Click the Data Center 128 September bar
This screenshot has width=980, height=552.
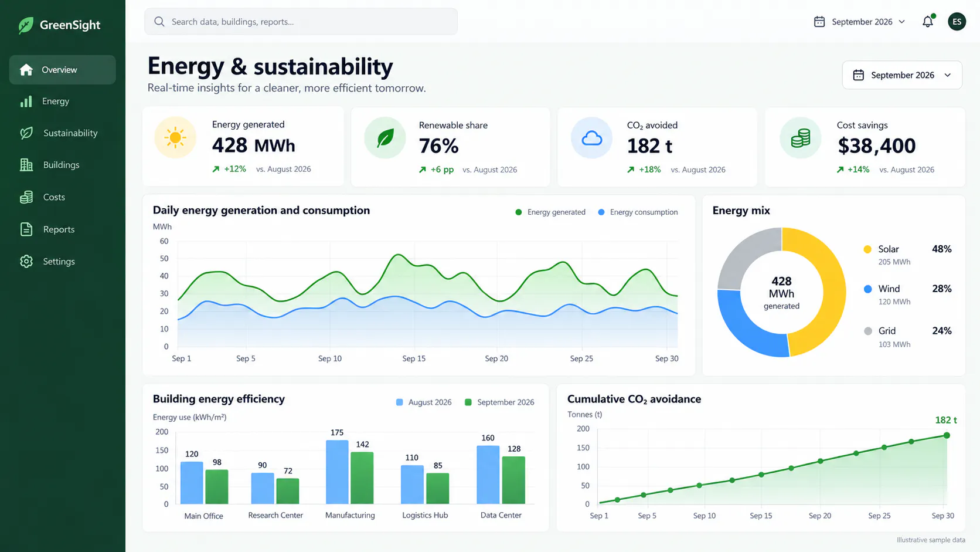coord(513,480)
